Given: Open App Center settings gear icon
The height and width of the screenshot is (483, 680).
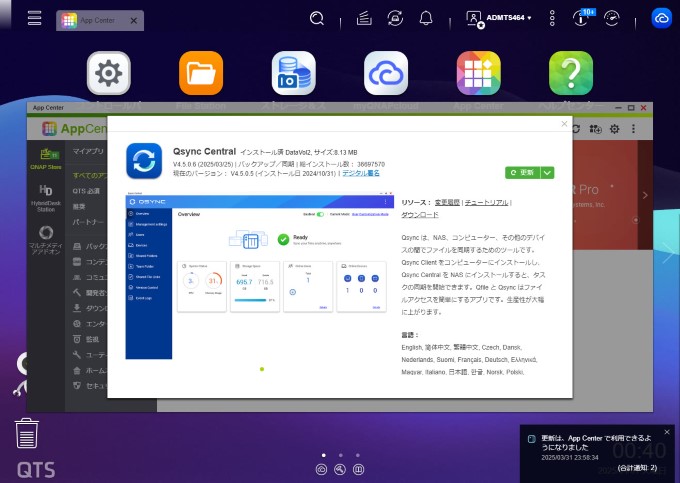Looking at the screenshot, I should (x=615, y=129).
